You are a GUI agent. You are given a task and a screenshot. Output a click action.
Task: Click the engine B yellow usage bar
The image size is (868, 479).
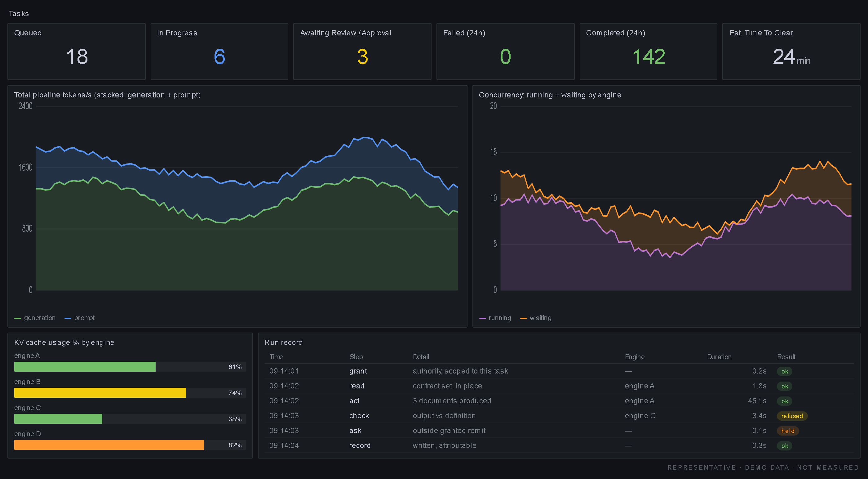100,393
